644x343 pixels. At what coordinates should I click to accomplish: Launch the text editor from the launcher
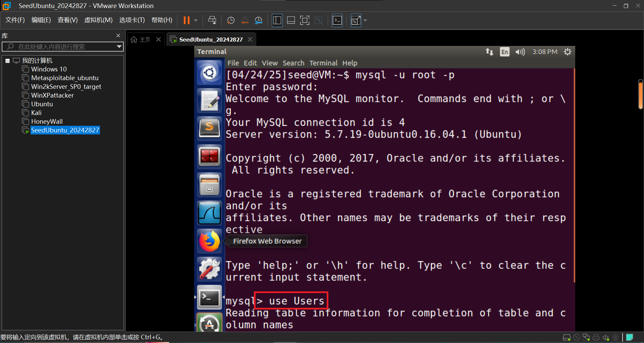[209, 100]
